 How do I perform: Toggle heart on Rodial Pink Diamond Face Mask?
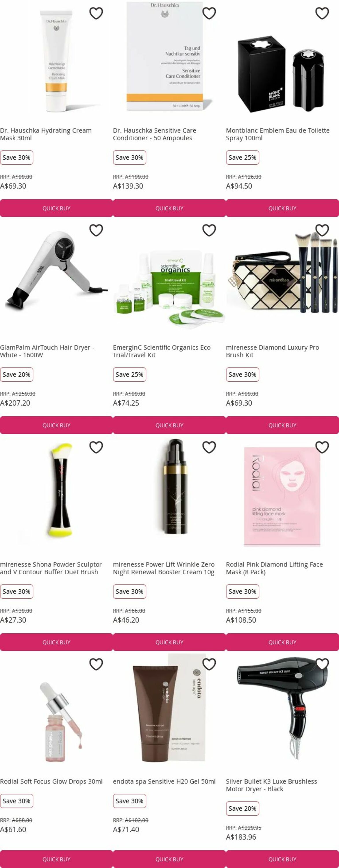[x=322, y=447]
